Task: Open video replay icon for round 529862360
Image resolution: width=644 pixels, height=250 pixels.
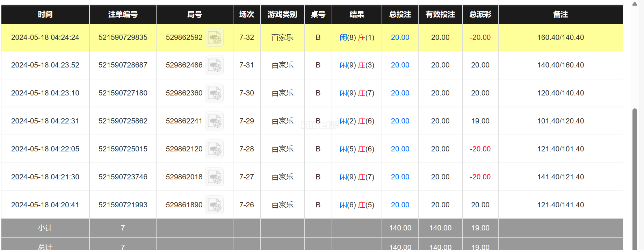Action: coord(214,93)
